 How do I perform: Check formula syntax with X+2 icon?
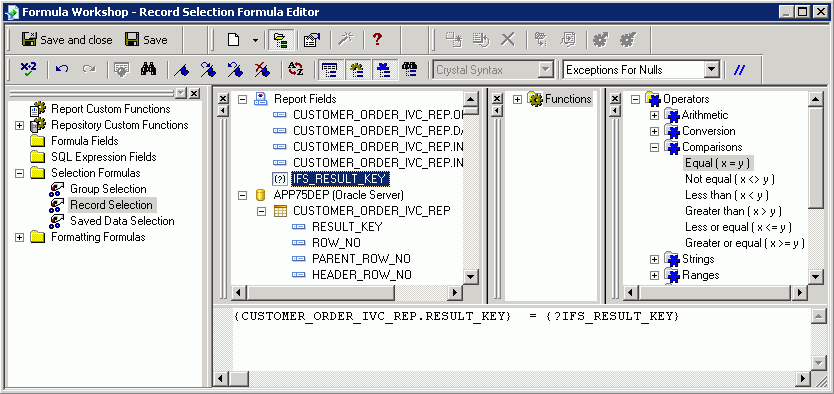pos(28,70)
